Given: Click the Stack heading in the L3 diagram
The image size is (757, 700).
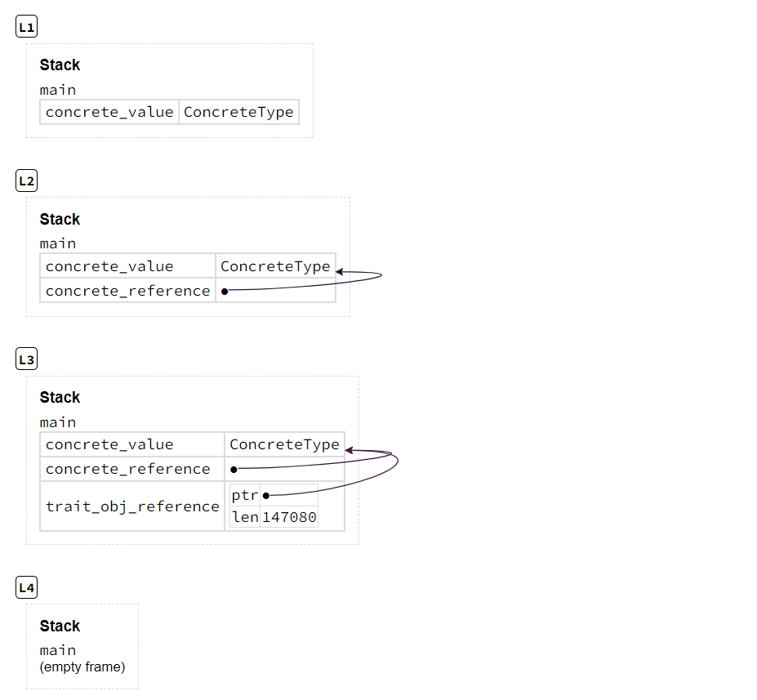Looking at the screenshot, I should click(60, 397).
